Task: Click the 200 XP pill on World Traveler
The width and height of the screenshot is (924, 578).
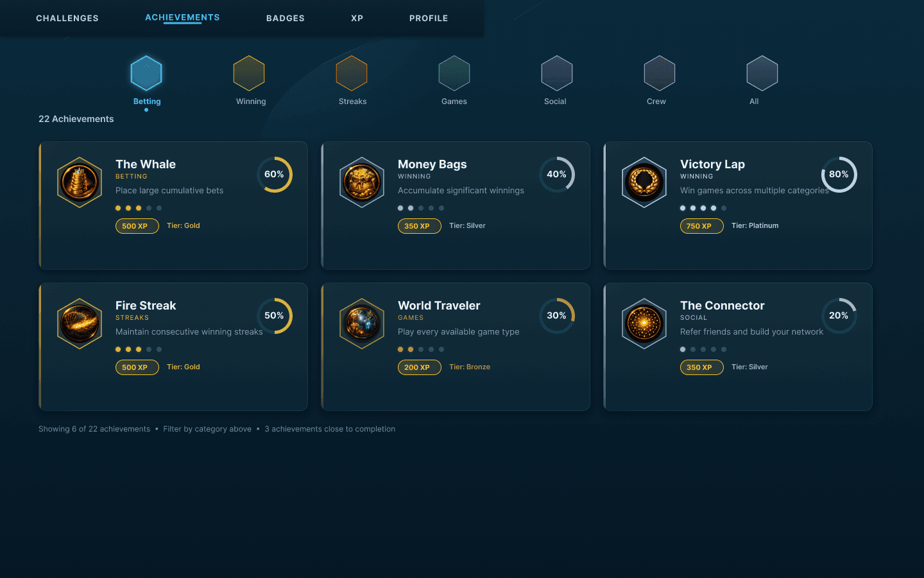Action: click(x=420, y=367)
